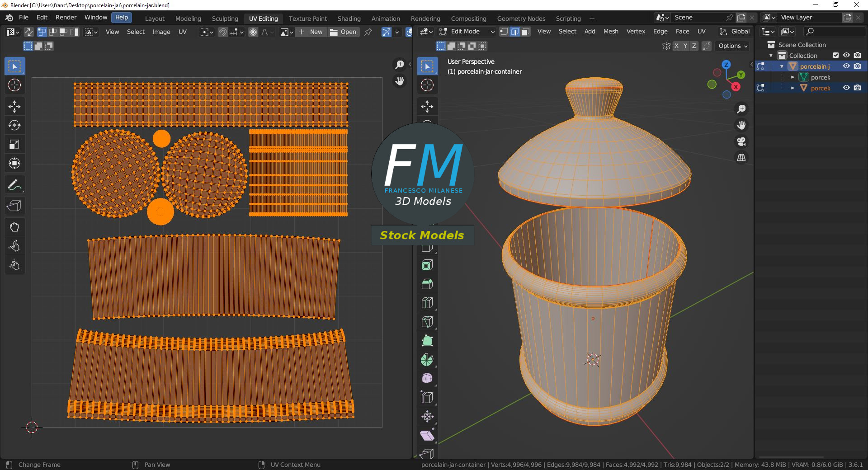The image size is (868, 470).
Task: Click the 3D viewport camera view icon
Action: (x=741, y=141)
